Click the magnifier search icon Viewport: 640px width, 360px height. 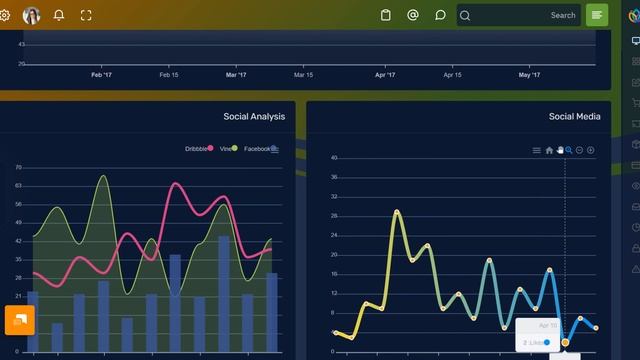coord(464,16)
